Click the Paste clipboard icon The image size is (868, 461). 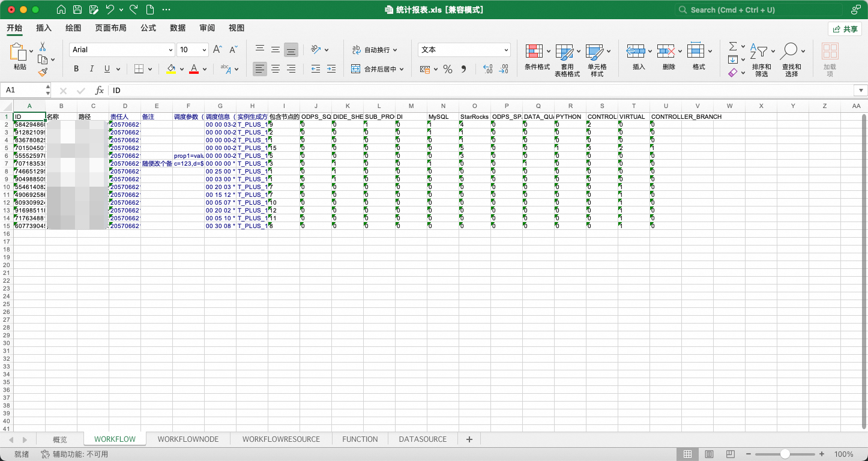coord(19,52)
